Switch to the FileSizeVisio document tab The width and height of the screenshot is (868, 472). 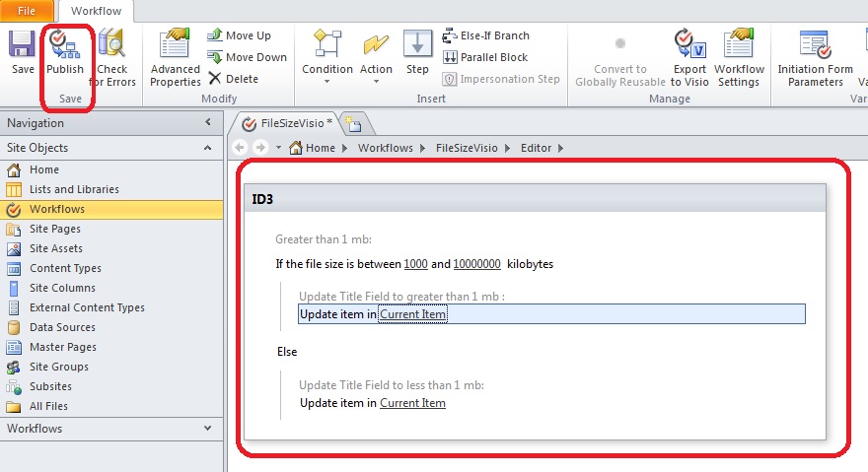pos(290,123)
